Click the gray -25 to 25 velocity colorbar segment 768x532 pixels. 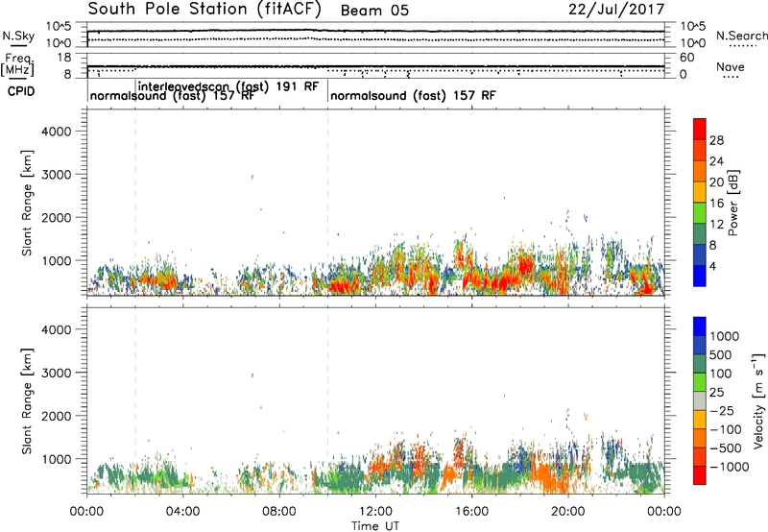700,401
